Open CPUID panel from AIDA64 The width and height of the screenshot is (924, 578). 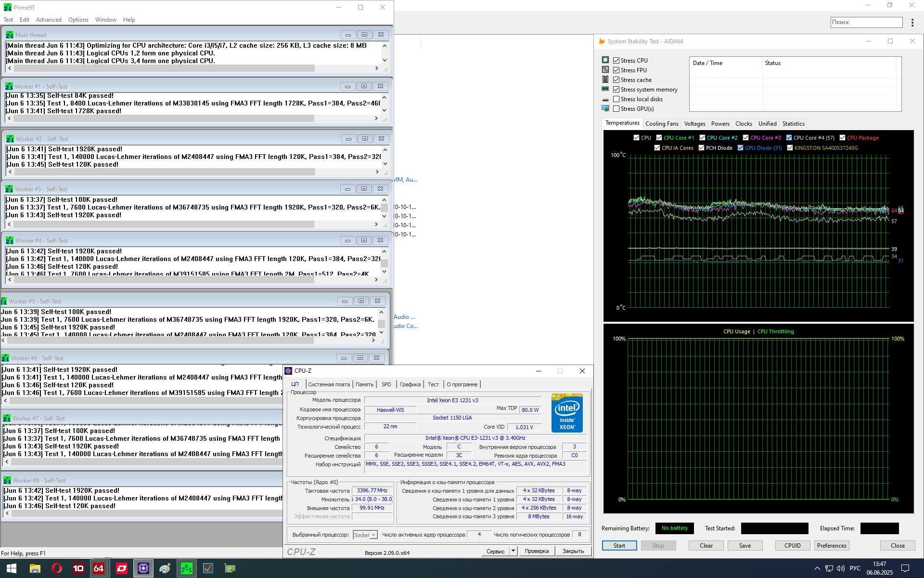click(793, 546)
